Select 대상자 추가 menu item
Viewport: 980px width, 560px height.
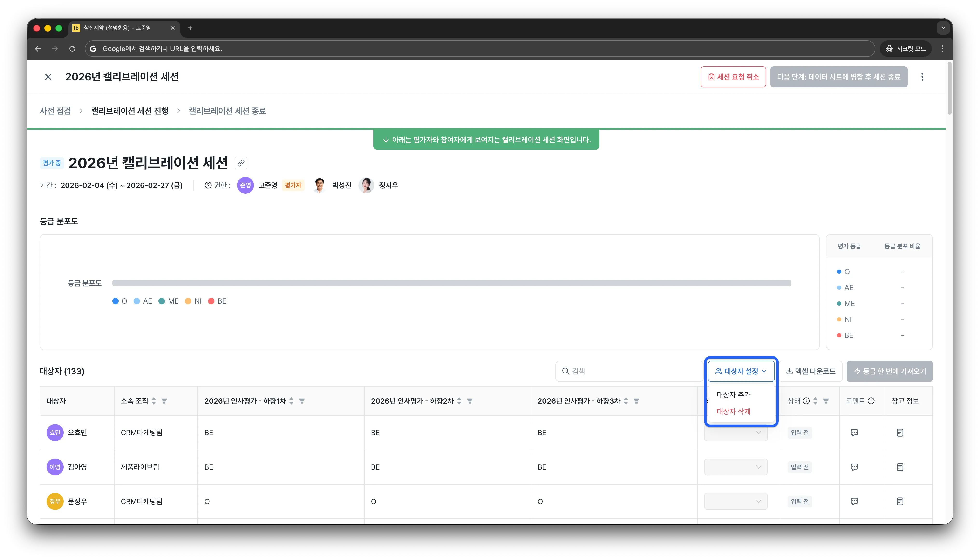[733, 395]
